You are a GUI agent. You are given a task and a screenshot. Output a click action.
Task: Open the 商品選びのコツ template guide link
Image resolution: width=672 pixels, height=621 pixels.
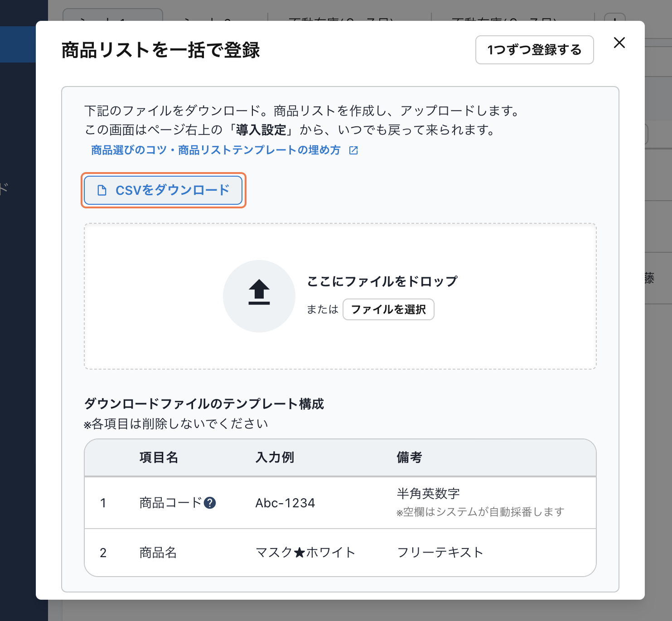(216, 150)
